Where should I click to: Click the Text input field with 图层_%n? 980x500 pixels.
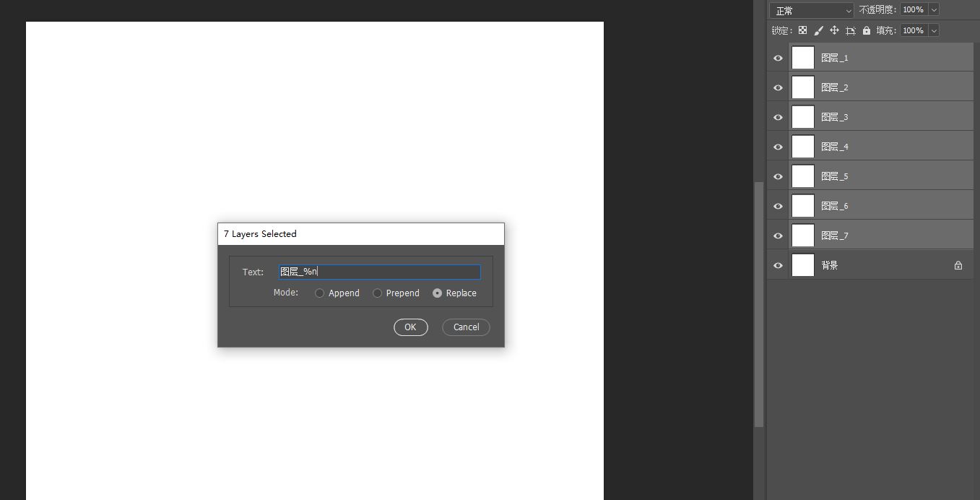pyautogui.click(x=380, y=272)
